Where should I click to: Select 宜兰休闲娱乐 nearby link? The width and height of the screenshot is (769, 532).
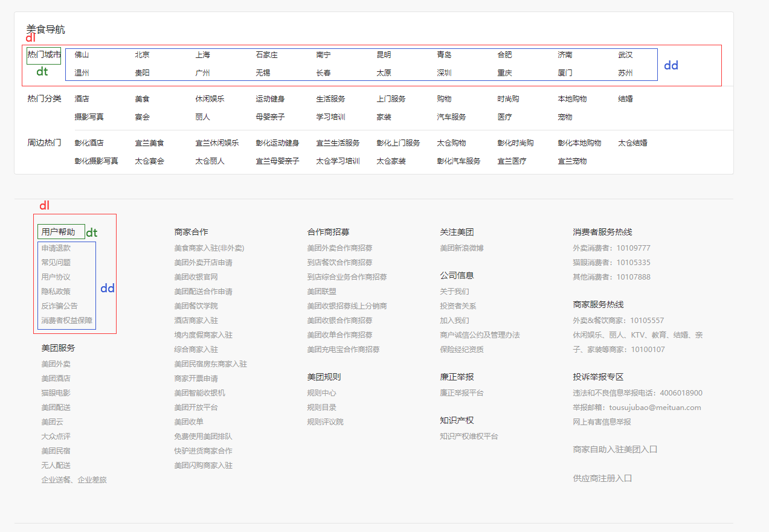[x=217, y=143]
